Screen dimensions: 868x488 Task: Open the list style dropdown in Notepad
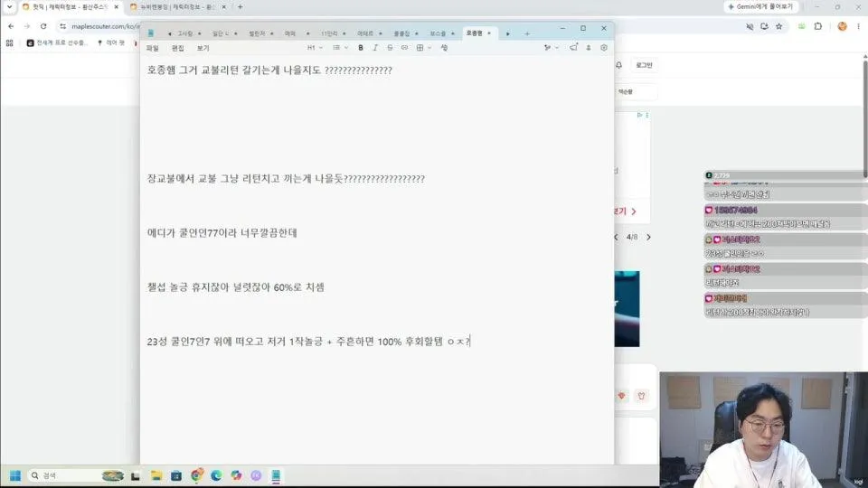(x=340, y=48)
